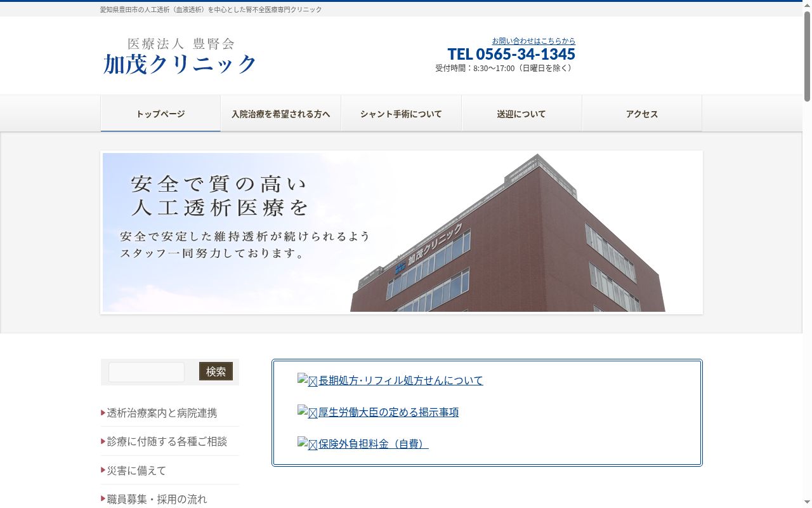Viewport: 812px width, 508px height.
Task: Click the お問い合わせはこちらから link
Action: click(x=534, y=41)
